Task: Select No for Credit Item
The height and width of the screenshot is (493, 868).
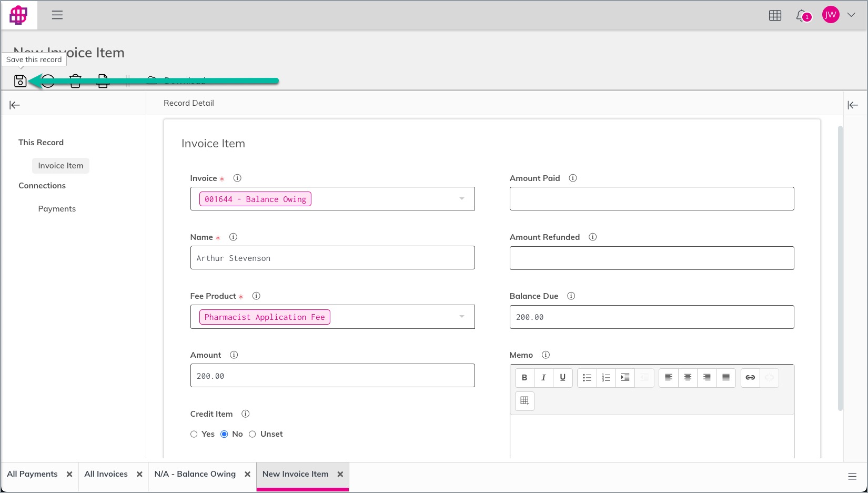Action: pyautogui.click(x=224, y=434)
